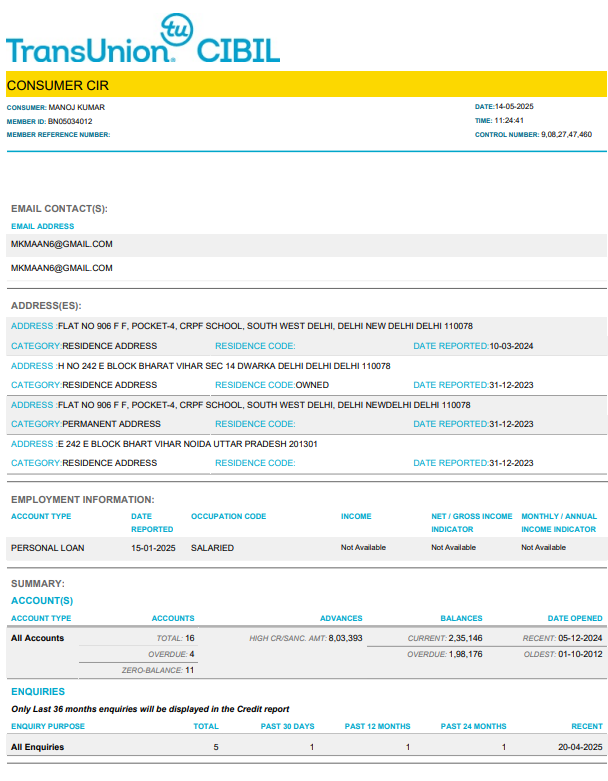This screenshot has width=608, height=781.
Task: Click the overdue balance 1,98,176
Action: click(463, 654)
